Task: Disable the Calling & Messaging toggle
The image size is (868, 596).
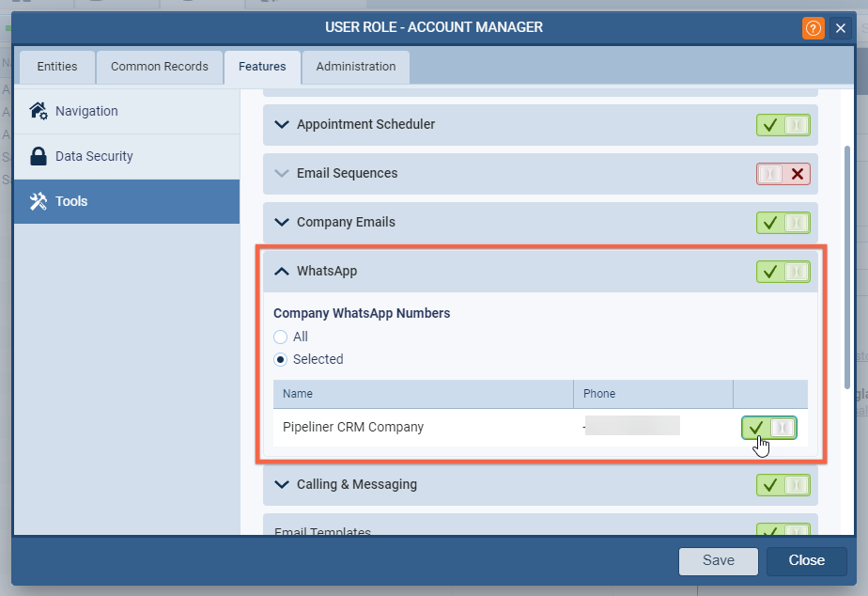Action: (783, 485)
